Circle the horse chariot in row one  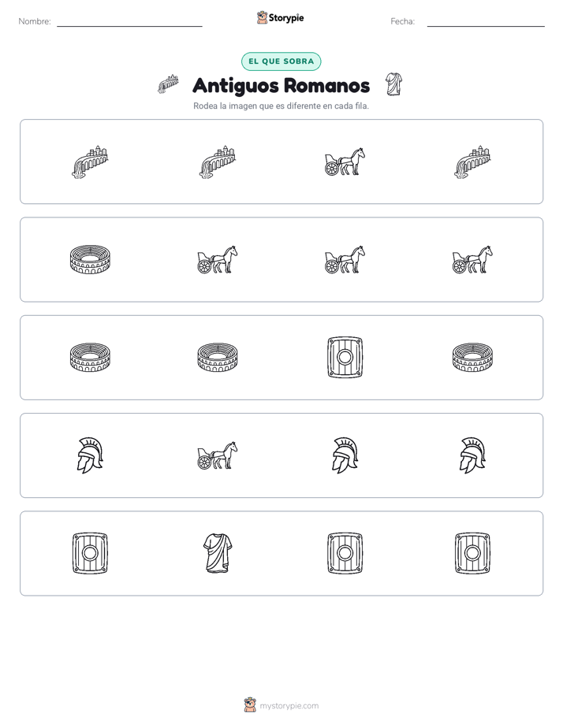click(345, 162)
